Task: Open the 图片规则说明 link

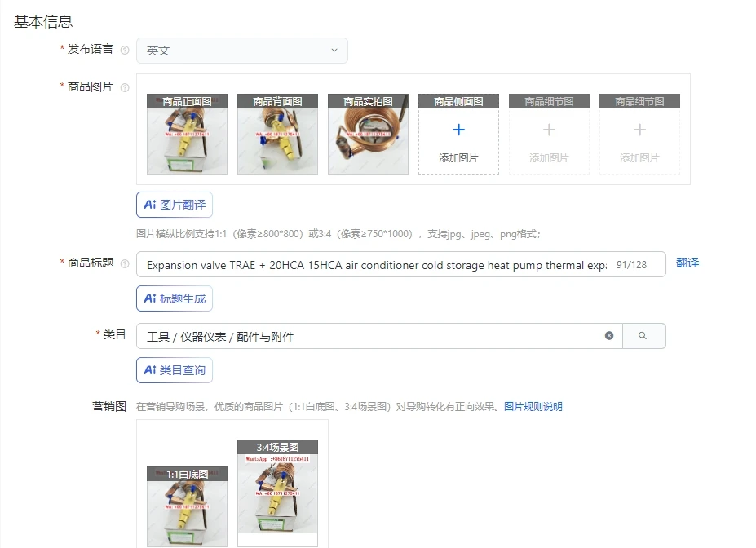Action: [x=533, y=407]
